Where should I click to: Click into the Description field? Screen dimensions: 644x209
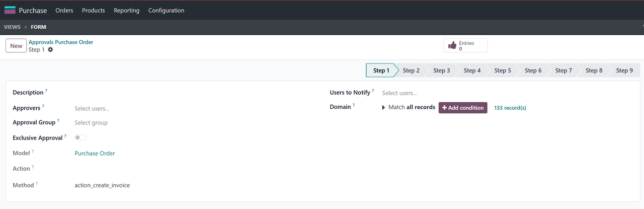click(194, 93)
